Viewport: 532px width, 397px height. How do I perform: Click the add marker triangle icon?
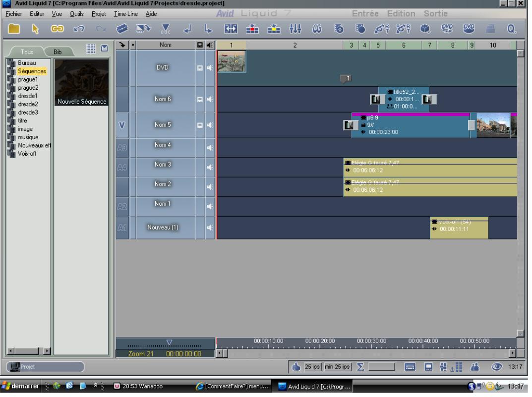(166, 29)
